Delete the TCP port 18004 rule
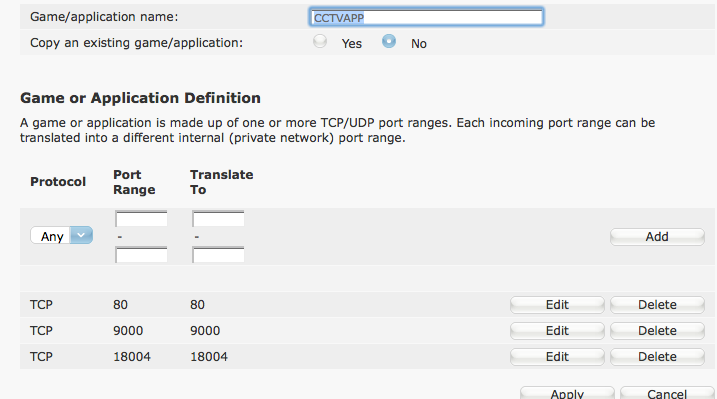Screen dimensions: 717x399 [x=657, y=357]
